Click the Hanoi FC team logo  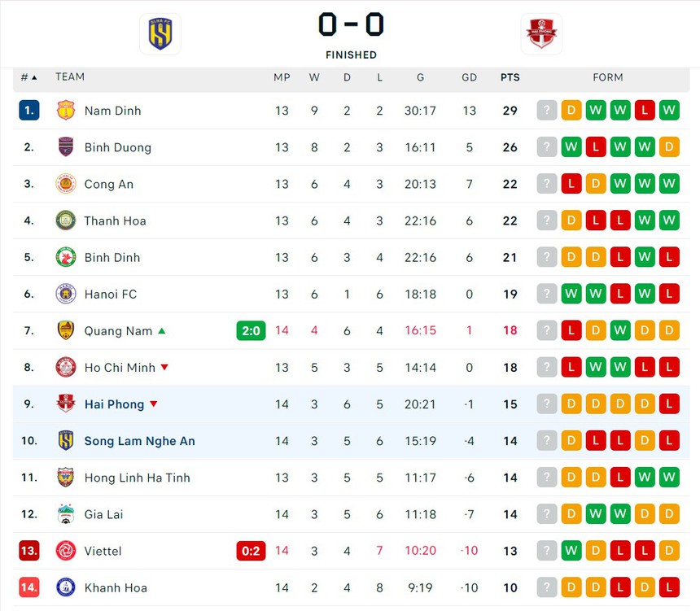tap(66, 294)
